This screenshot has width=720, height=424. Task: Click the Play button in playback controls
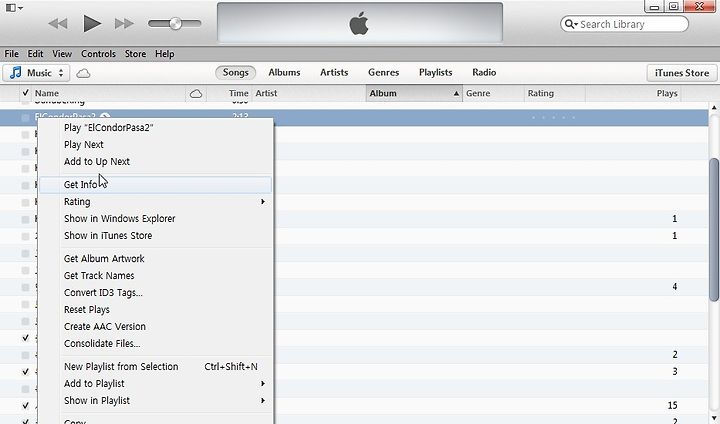(92, 23)
